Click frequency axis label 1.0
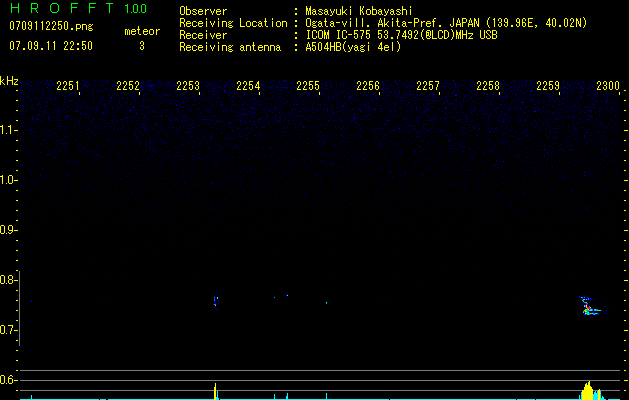629x400 pixels. (x=9, y=180)
